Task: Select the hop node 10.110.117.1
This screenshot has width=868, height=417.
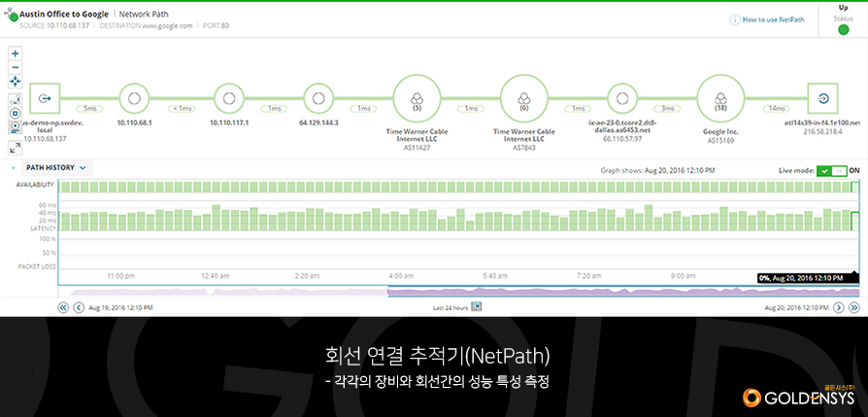Action: [x=228, y=98]
